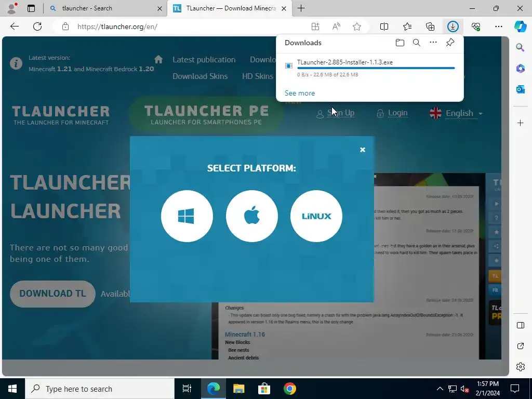Toggle sidebar visibility icon
This screenshot has width=532, height=399.
click(x=520, y=325)
